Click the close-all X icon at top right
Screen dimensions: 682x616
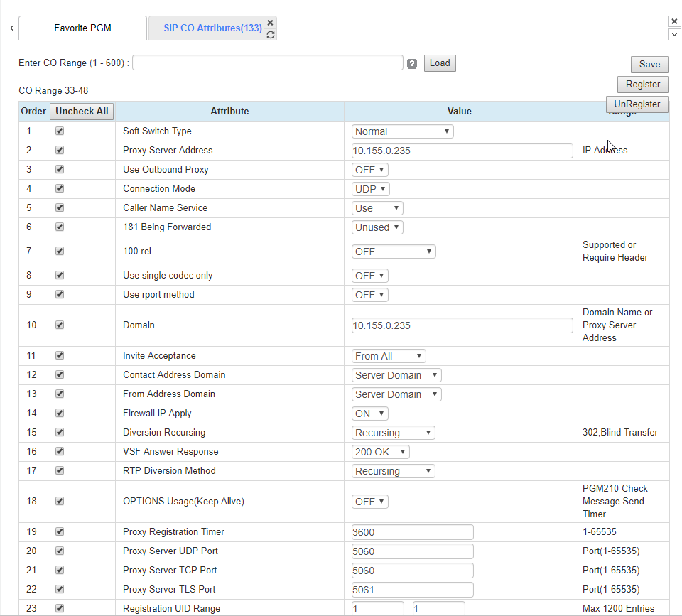click(x=674, y=21)
